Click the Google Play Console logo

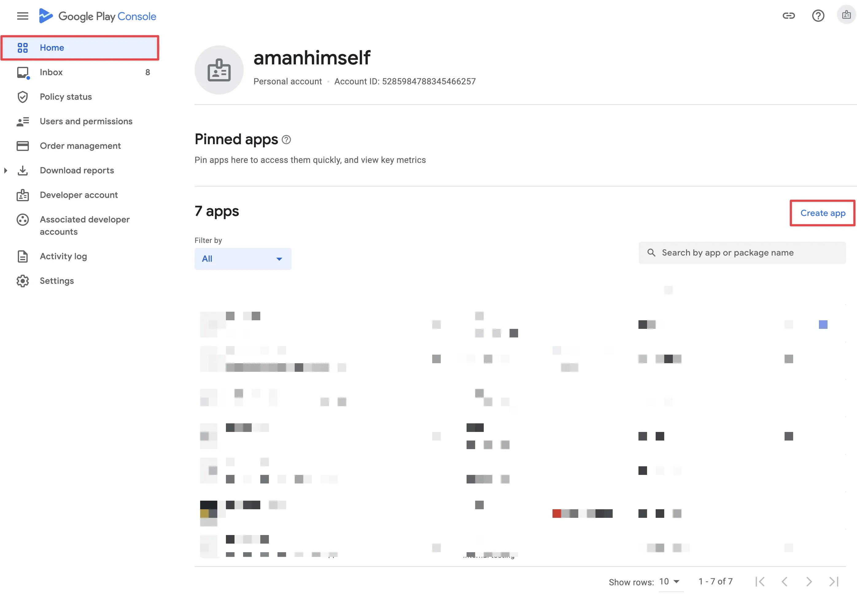pyautogui.click(x=98, y=16)
